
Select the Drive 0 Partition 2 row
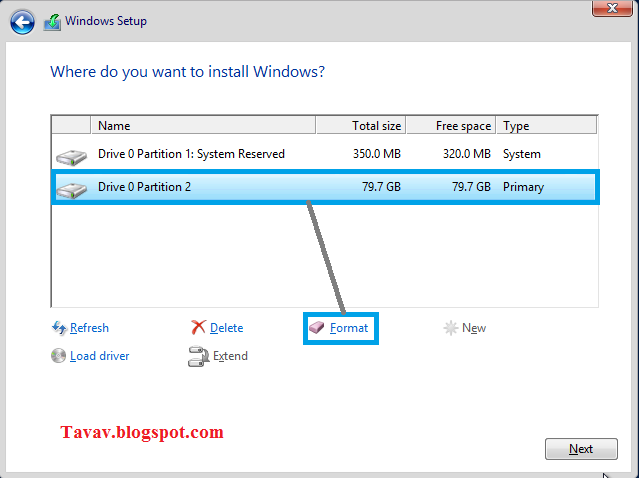click(325, 187)
